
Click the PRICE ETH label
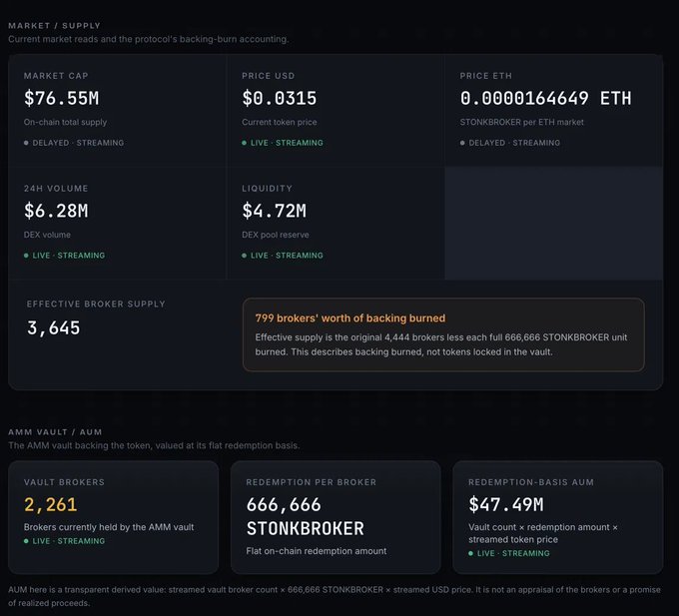click(x=486, y=76)
